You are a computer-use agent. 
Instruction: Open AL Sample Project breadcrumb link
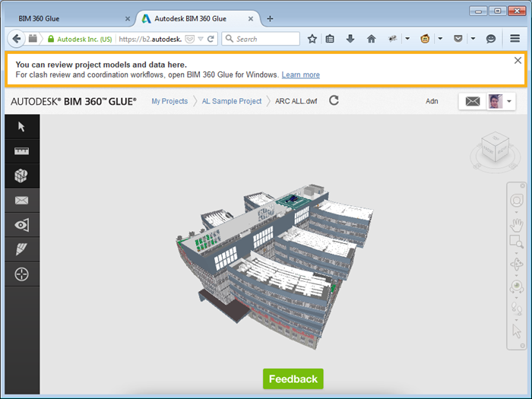point(232,101)
